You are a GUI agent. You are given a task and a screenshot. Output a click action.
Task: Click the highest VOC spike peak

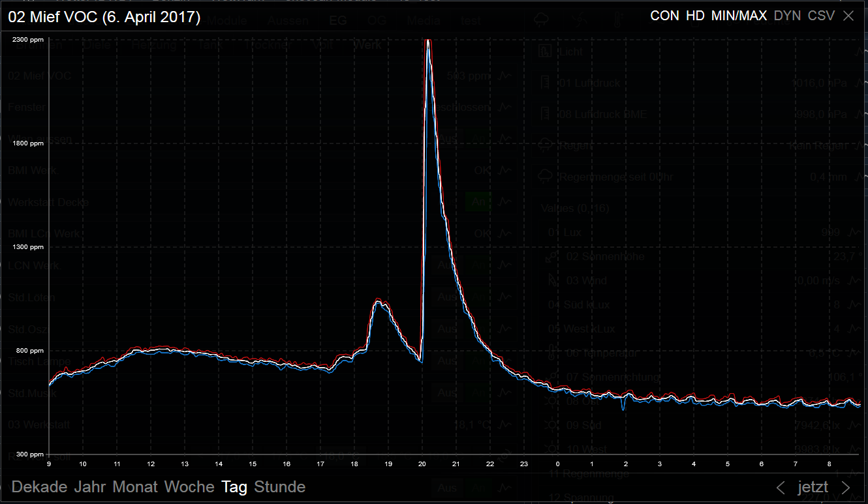point(428,42)
